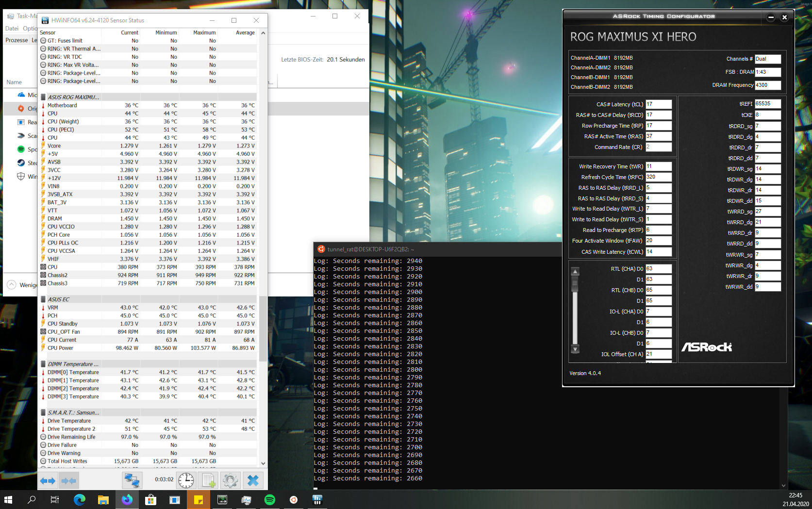Click the expand sensor columns arrows in HWiNFO

coord(48,480)
